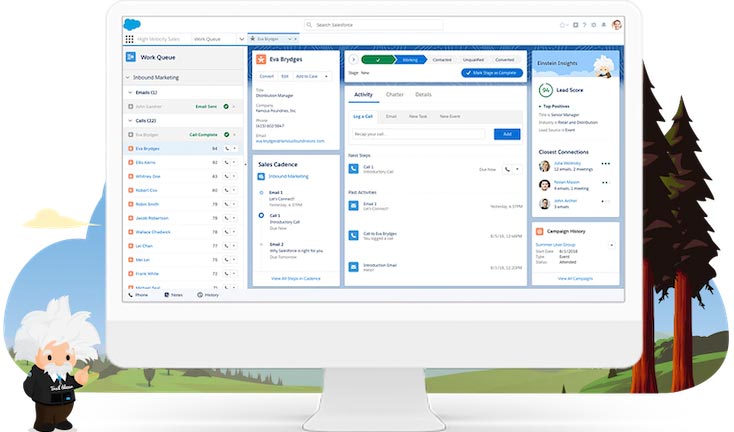This screenshot has width=734, height=432.
Task: Click the global actions square icon in header
Action: pyautogui.click(x=575, y=25)
